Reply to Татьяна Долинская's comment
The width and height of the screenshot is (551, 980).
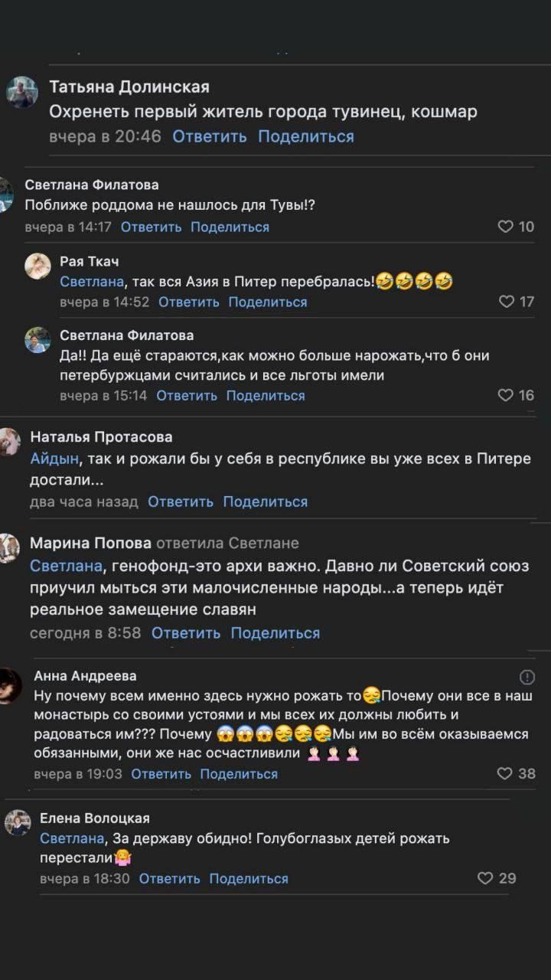(210, 136)
